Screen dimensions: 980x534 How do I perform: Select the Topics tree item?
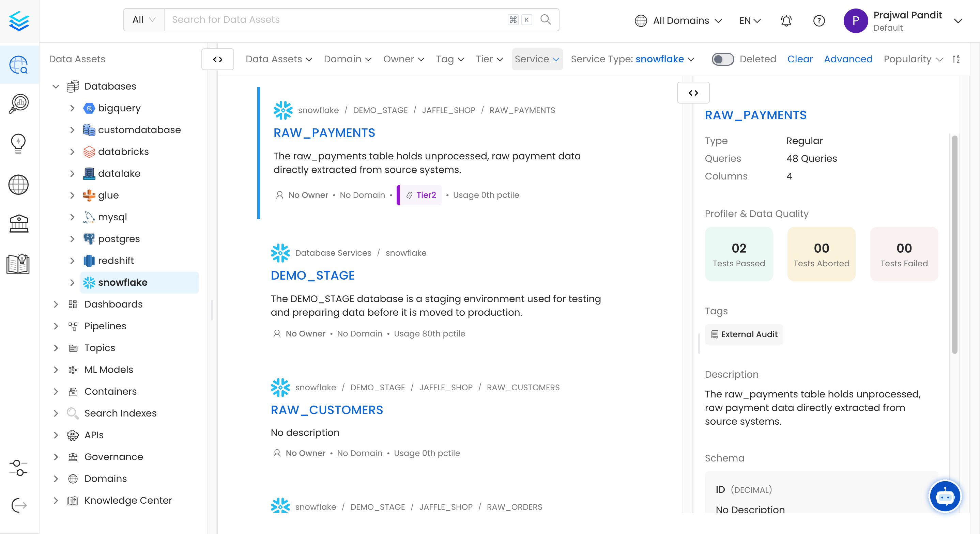100,348
